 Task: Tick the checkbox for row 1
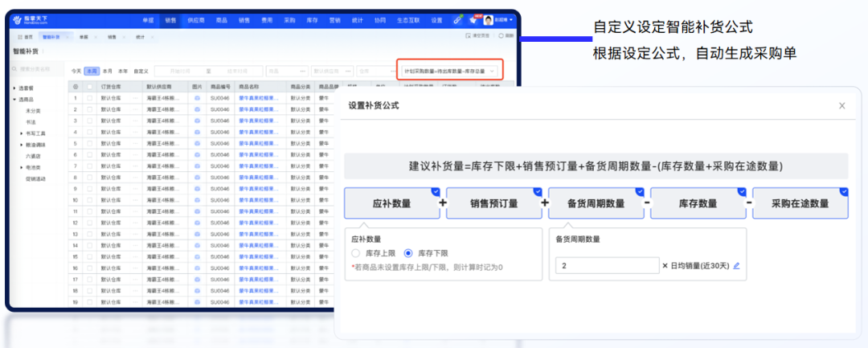pyautogui.click(x=90, y=98)
